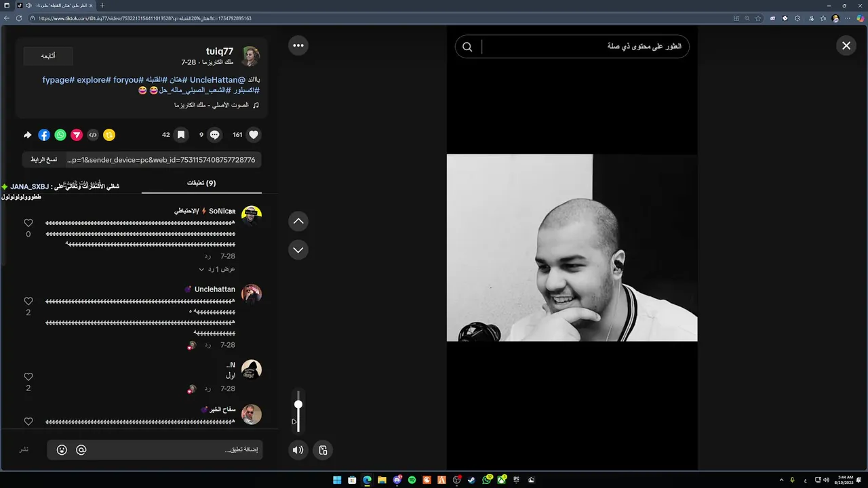Open Steam from the taskbar

471,480
